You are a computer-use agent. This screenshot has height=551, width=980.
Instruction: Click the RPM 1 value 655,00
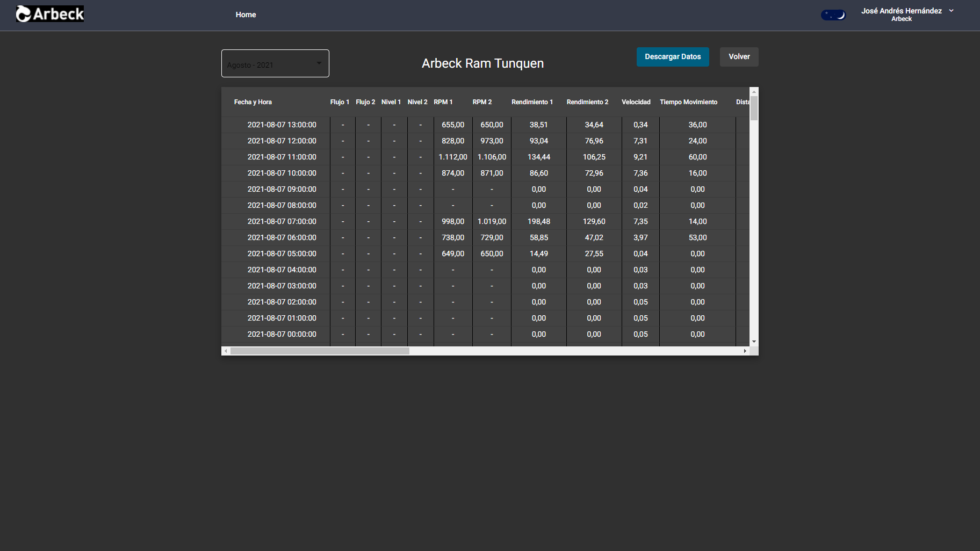453,125
